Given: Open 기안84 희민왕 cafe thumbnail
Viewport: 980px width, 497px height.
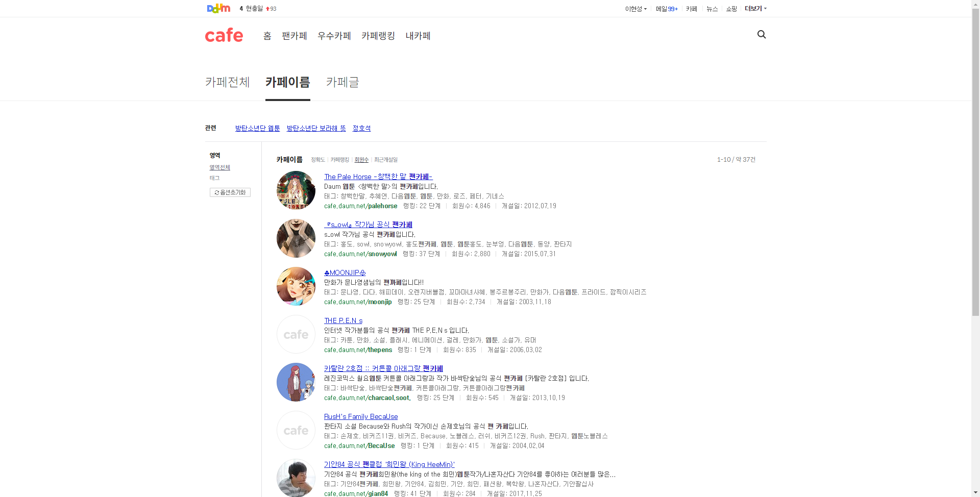Looking at the screenshot, I should [x=296, y=478].
